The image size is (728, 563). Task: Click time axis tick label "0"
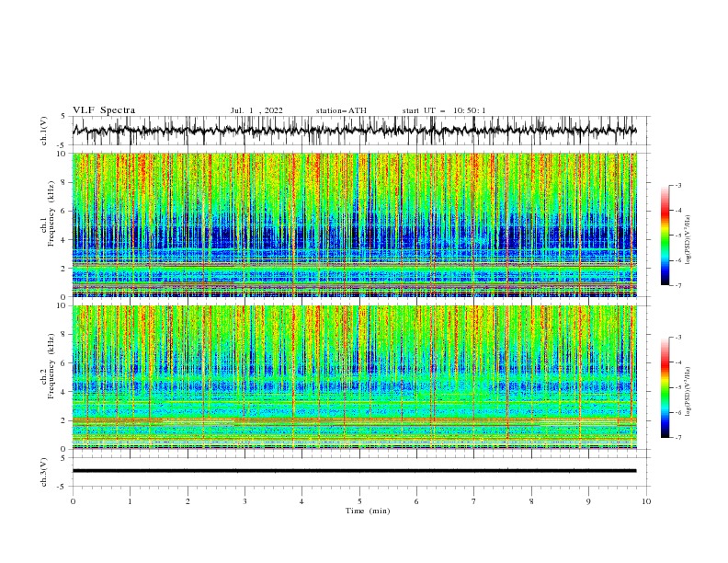pos(73,501)
